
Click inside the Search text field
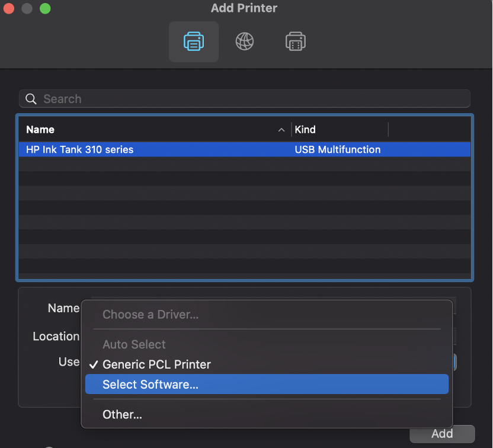(x=249, y=99)
